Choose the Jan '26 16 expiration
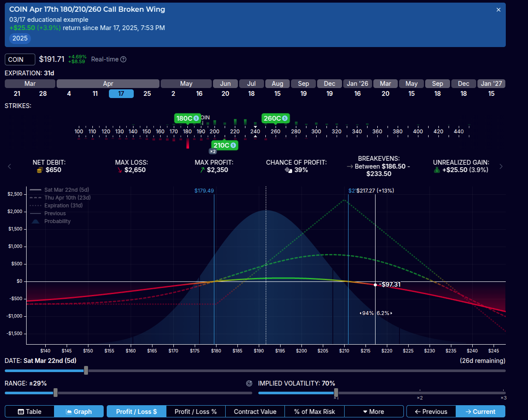This screenshot has height=420, width=528. click(357, 94)
